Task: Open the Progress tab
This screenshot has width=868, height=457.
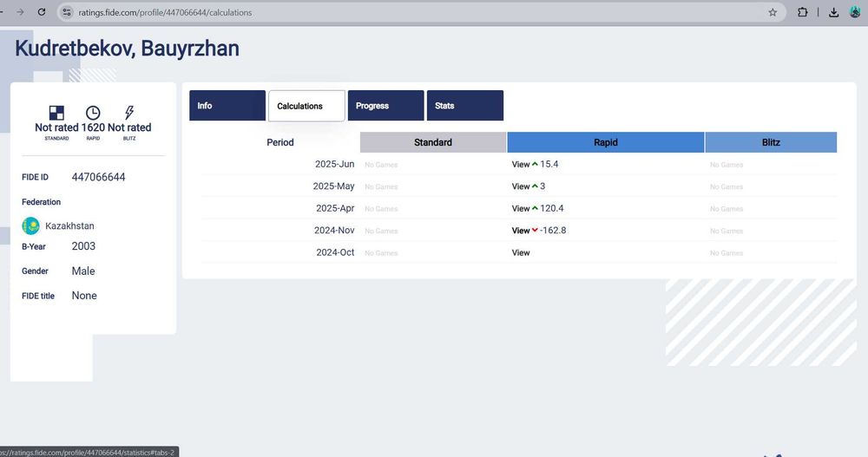Action: click(x=386, y=106)
